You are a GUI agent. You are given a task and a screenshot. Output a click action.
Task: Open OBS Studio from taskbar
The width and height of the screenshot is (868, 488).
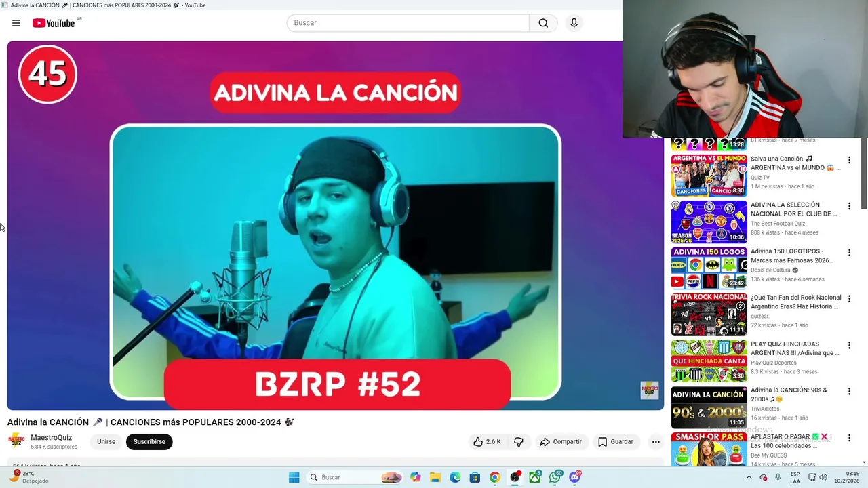click(x=515, y=477)
